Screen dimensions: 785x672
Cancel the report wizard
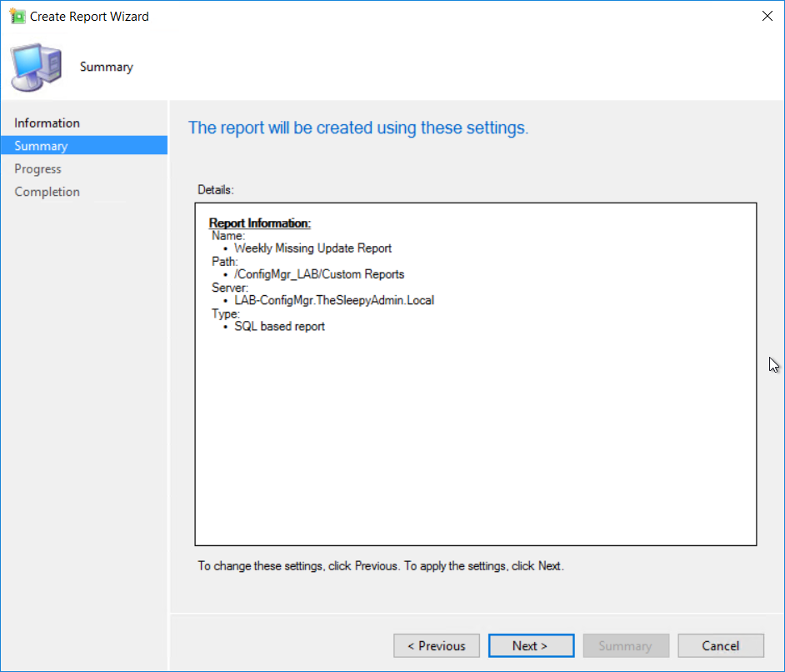pyautogui.click(x=721, y=645)
